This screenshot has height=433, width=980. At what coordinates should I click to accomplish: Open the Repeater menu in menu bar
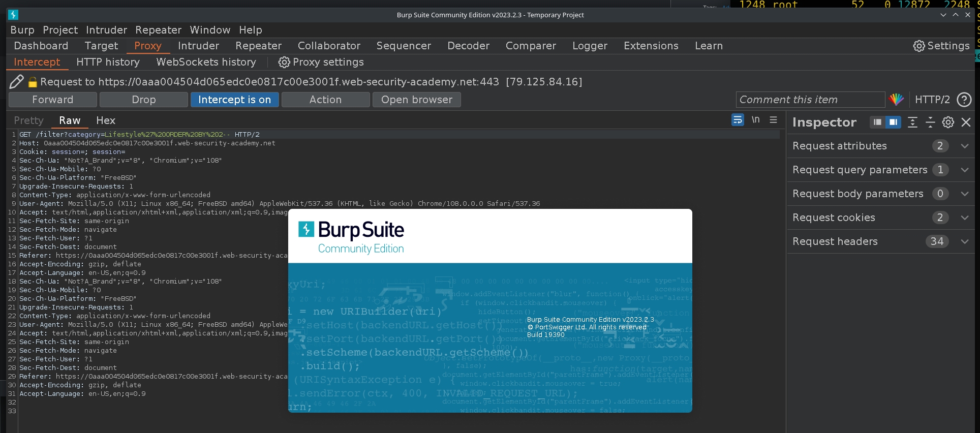(158, 30)
